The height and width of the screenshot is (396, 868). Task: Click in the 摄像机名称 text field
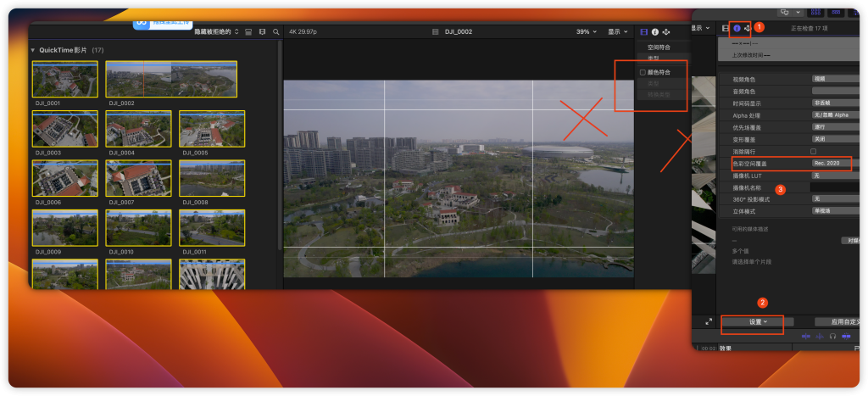click(835, 187)
